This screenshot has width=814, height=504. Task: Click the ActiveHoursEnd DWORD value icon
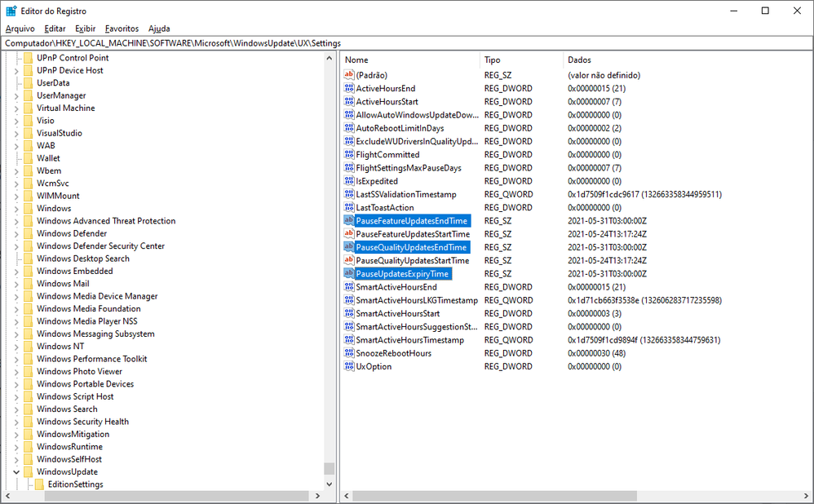(x=349, y=88)
